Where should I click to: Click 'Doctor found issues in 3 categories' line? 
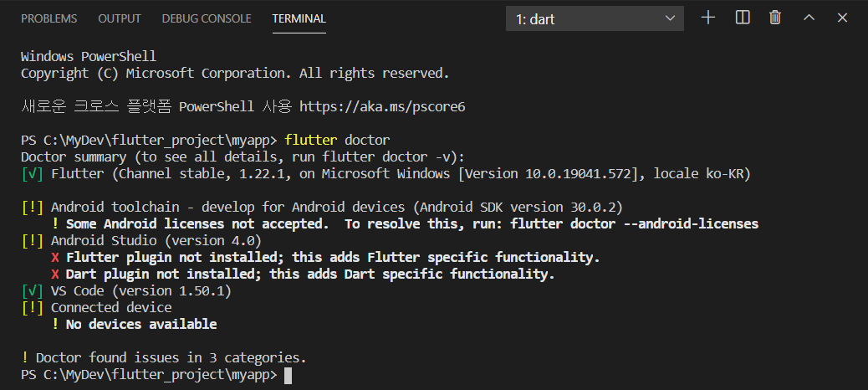(x=164, y=357)
